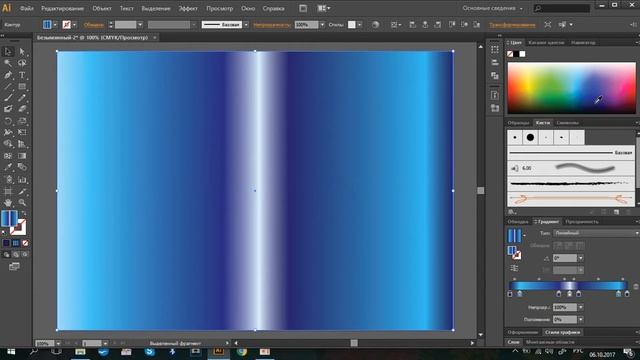This screenshot has width=640, height=360.
Task: Click the reverse gradient icon in Gradient panel
Action: [514, 268]
